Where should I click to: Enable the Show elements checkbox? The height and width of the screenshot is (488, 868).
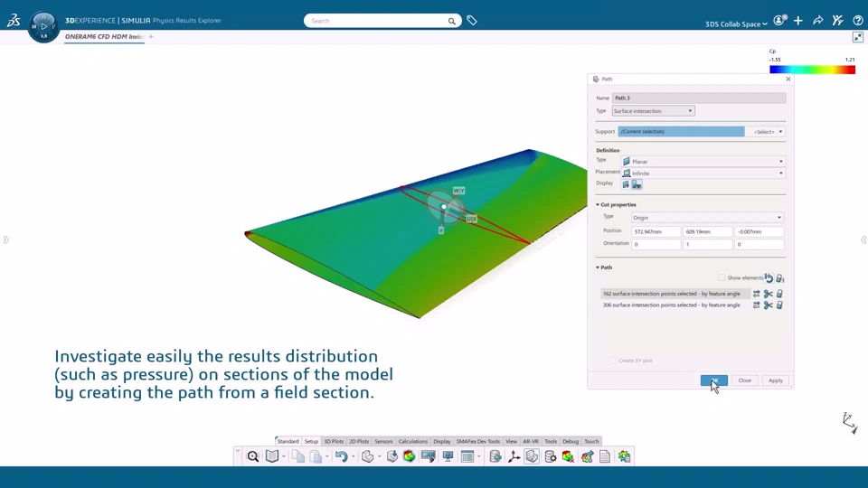(722, 277)
